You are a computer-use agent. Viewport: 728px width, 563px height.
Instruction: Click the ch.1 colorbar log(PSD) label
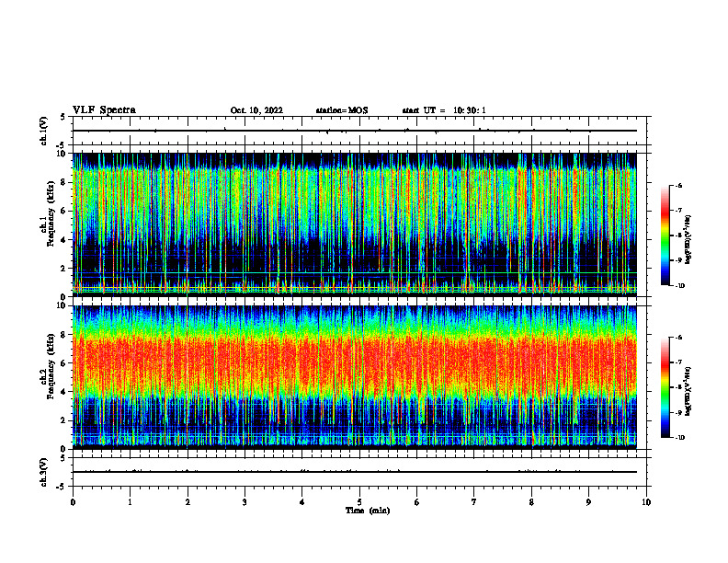pos(688,240)
